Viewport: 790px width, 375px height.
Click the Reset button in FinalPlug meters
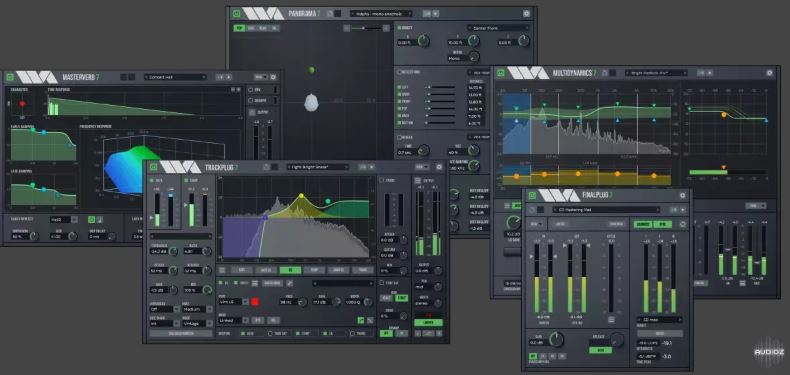(x=660, y=333)
